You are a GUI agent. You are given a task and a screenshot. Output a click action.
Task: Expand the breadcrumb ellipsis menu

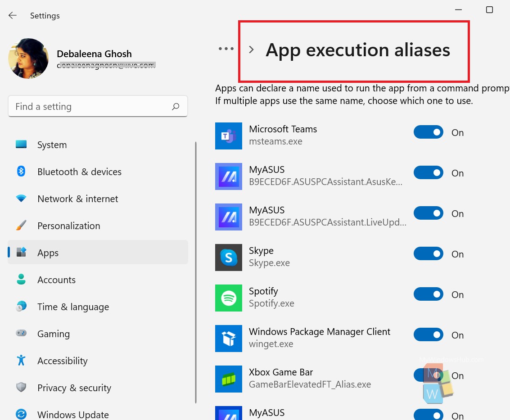point(226,49)
